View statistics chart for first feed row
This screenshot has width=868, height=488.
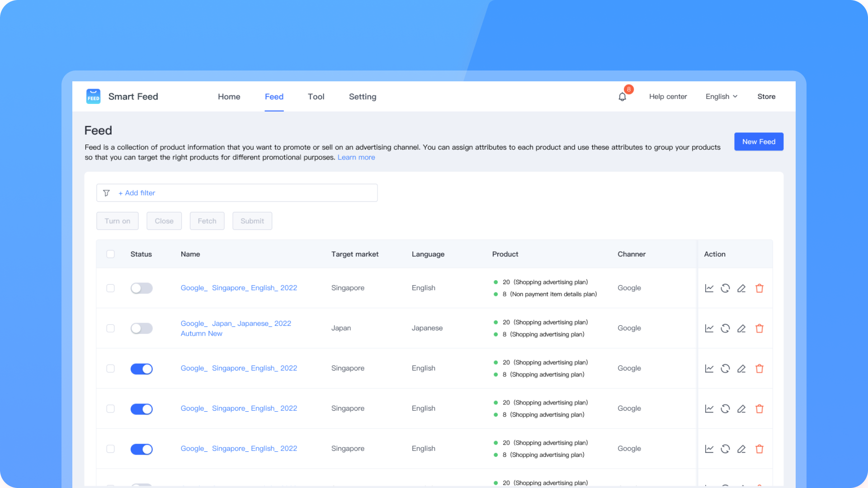(709, 288)
